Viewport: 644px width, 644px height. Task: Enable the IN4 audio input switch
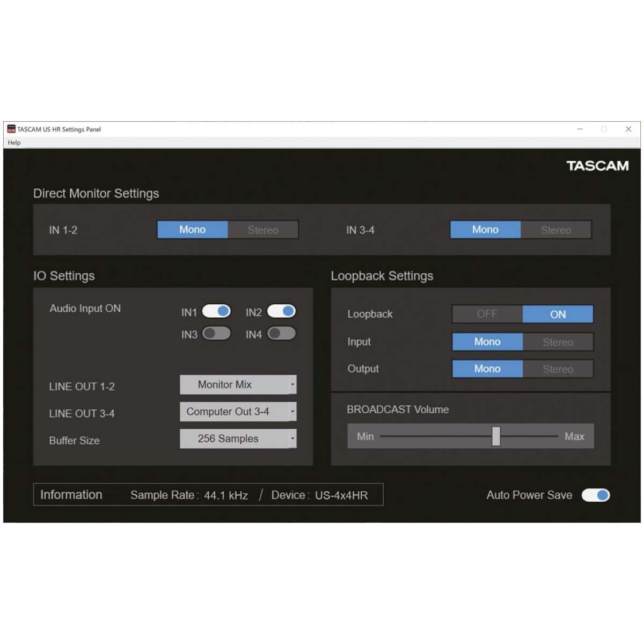click(281, 333)
